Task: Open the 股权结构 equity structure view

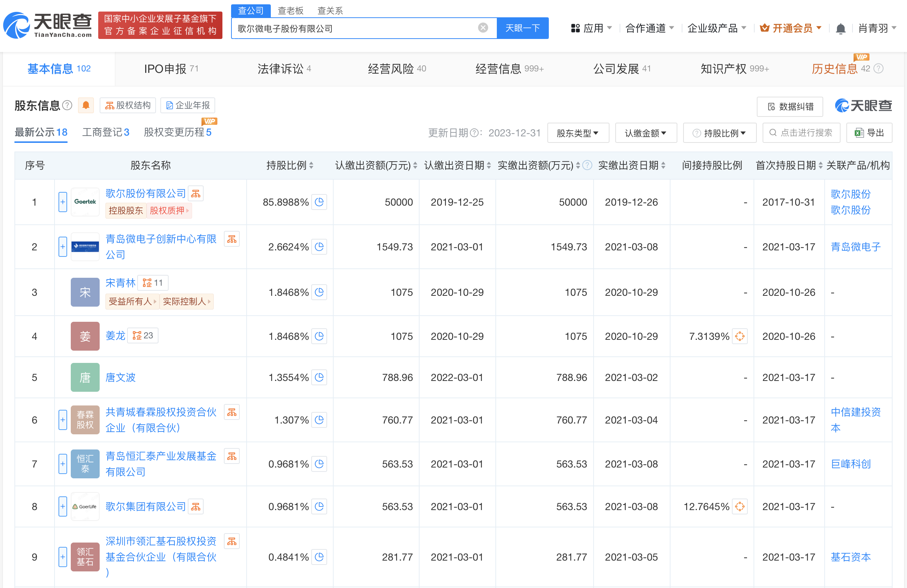Action: (128, 105)
